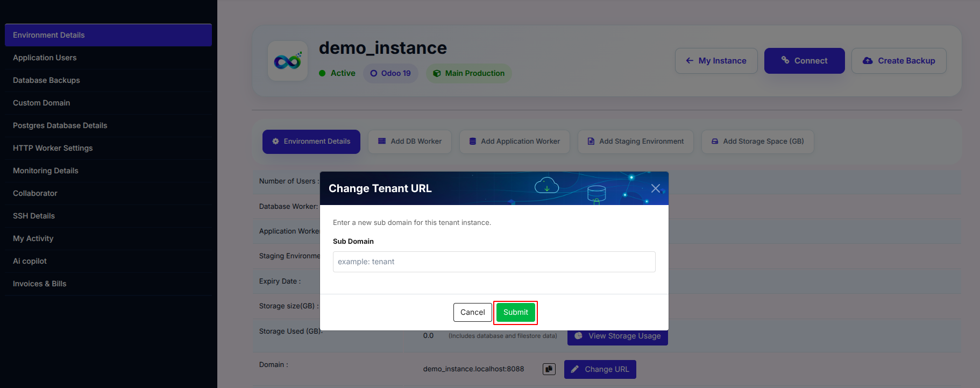Submit the new sub domain

click(515, 312)
